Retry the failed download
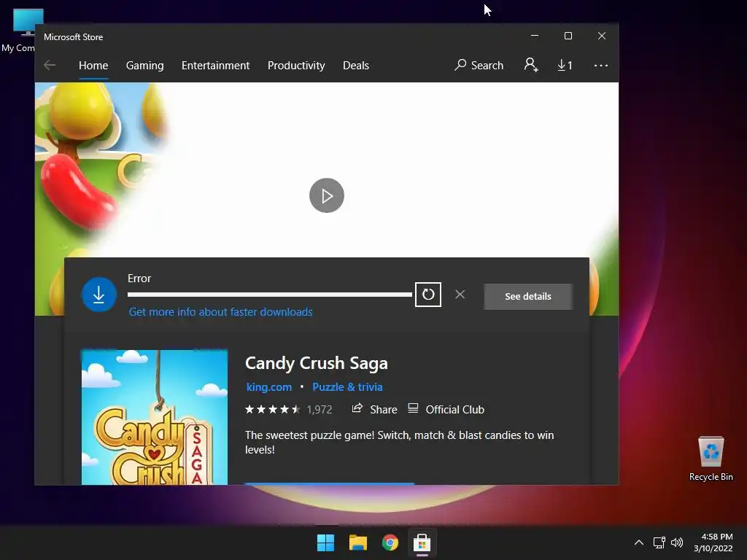Viewport: 747px width, 560px height. click(427, 295)
